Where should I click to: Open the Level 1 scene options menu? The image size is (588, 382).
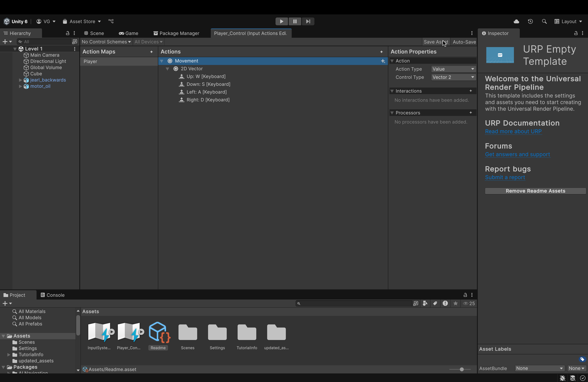[x=75, y=49]
